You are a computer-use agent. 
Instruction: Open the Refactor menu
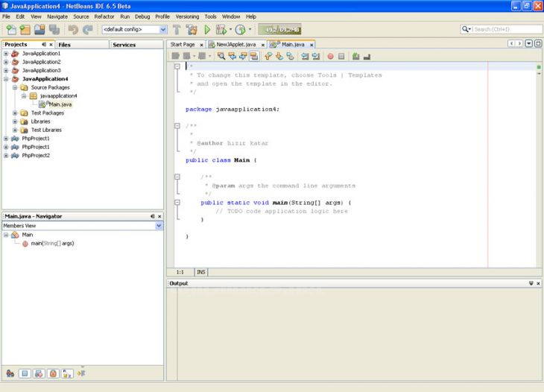click(x=104, y=16)
